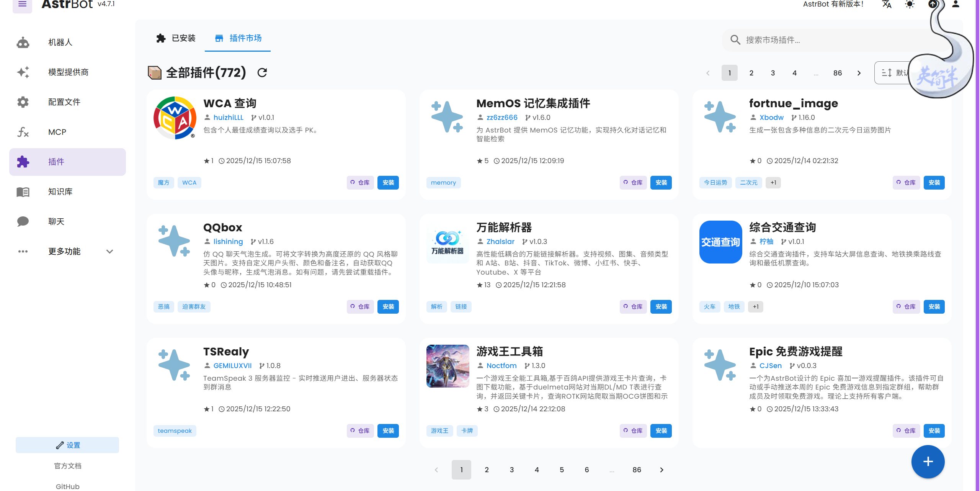Screen dimensions: 980x491
Task: Open MCP in the sidebar
Action: [67, 132]
